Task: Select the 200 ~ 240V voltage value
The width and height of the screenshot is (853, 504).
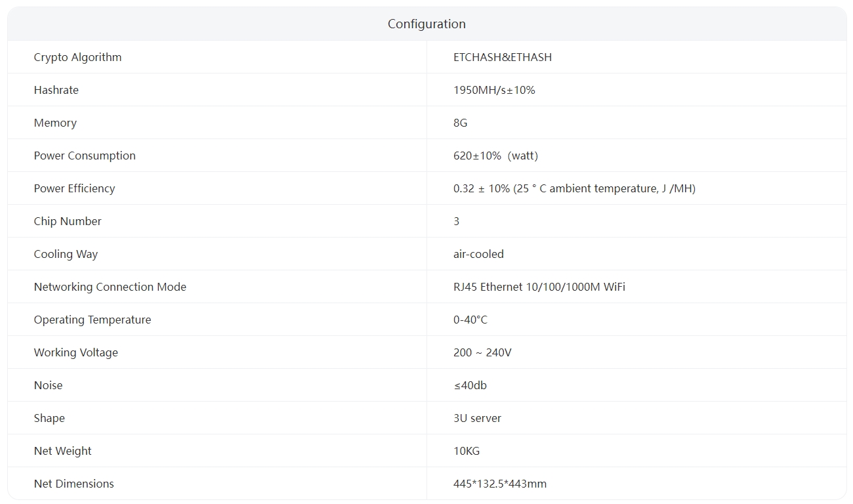Action: (482, 352)
